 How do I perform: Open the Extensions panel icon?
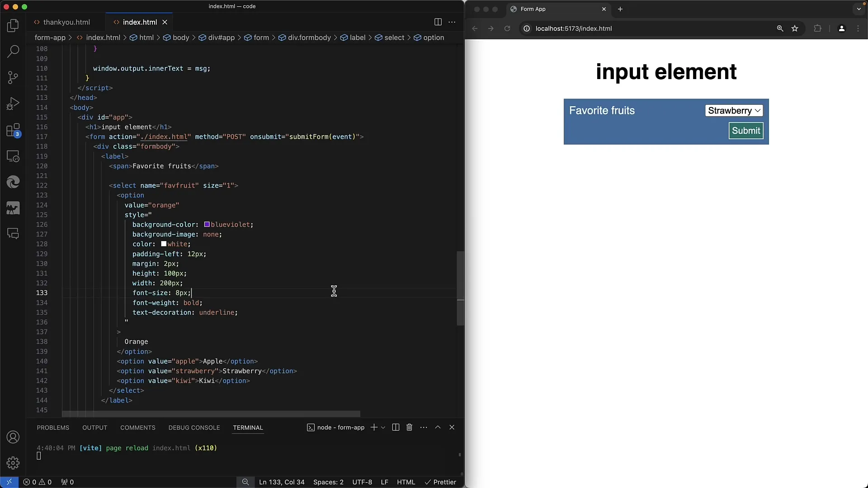(13, 129)
